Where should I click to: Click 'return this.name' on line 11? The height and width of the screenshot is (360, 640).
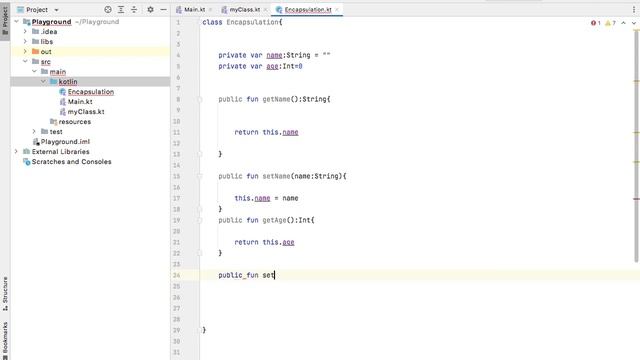coord(266,132)
